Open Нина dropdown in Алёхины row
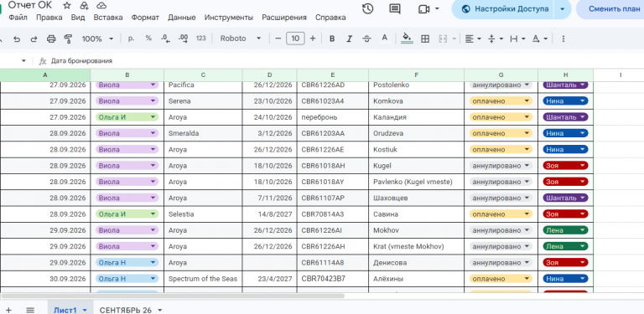 tap(565, 279)
